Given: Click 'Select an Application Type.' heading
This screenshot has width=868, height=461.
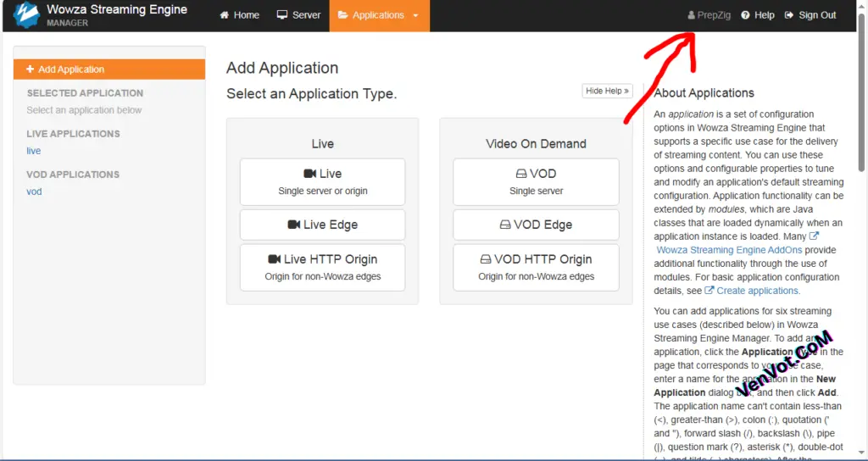Looking at the screenshot, I should [312, 94].
